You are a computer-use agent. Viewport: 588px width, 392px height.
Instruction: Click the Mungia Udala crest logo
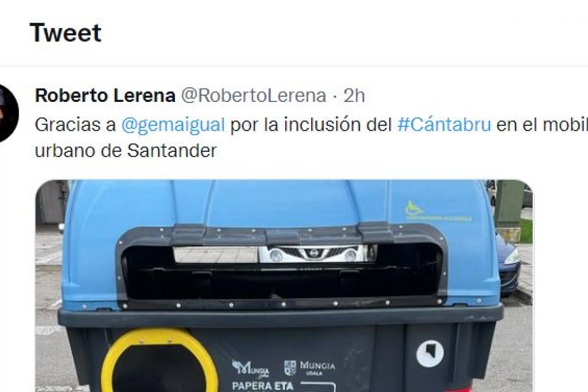290,367
